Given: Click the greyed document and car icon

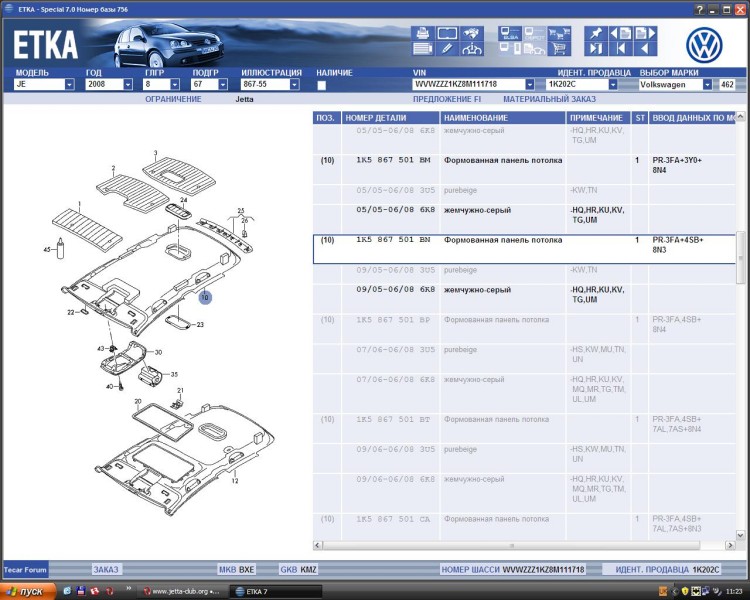Looking at the screenshot, I should pos(534,49).
